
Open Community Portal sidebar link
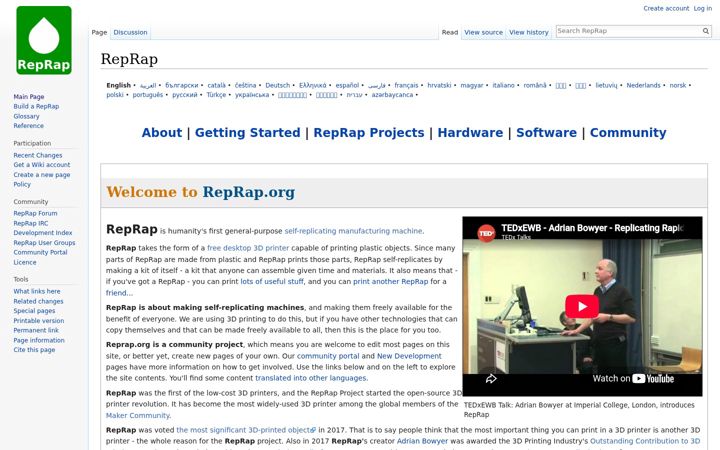(x=40, y=253)
